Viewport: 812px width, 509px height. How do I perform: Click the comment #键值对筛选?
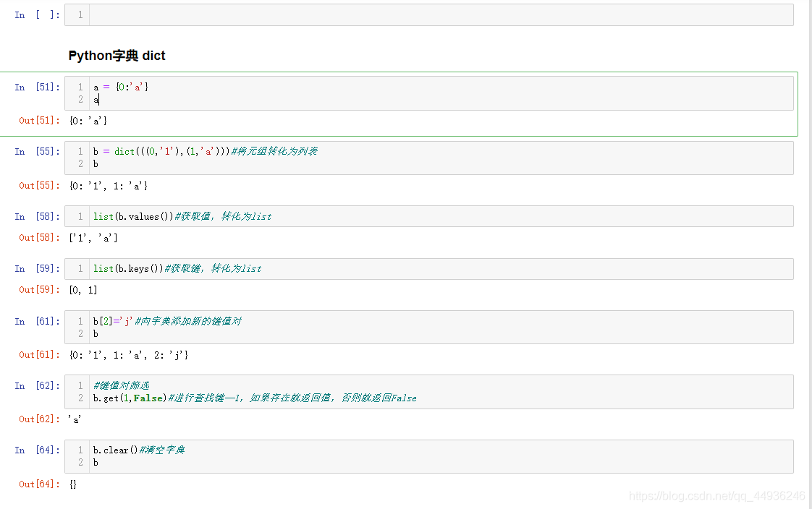(x=121, y=385)
